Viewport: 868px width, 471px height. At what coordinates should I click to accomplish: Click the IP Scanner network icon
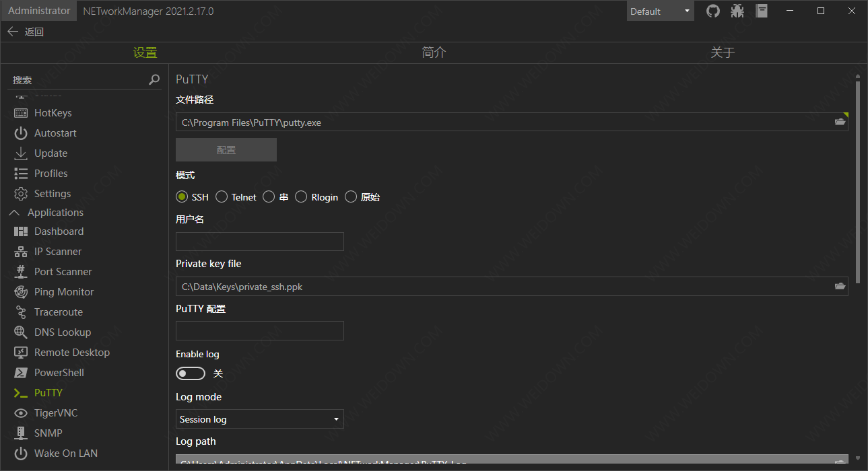click(x=21, y=252)
